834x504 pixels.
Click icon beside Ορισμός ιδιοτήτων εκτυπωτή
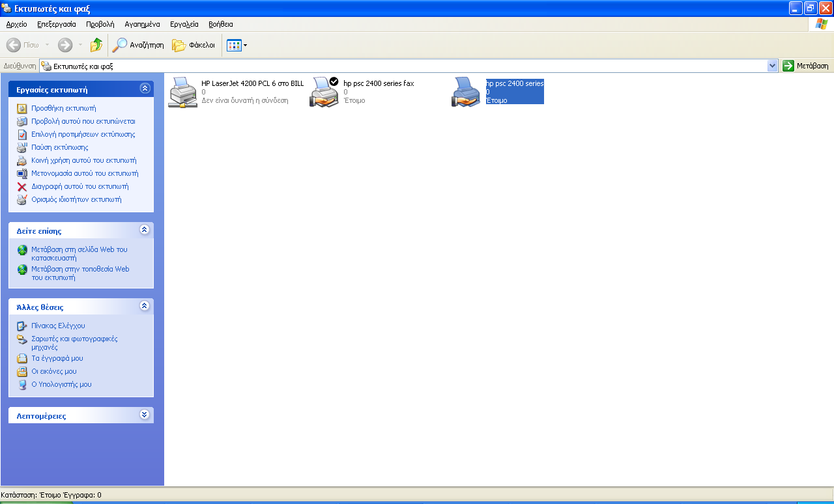[x=22, y=199]
